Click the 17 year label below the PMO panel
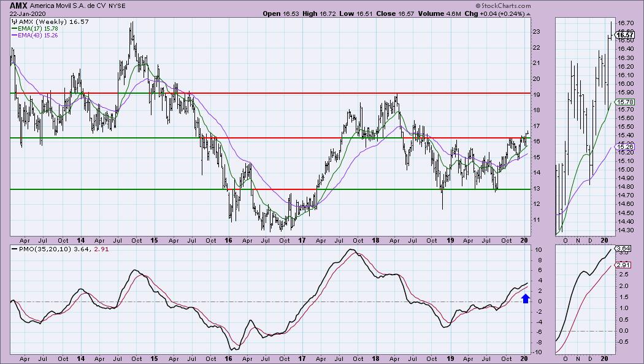 302,358
